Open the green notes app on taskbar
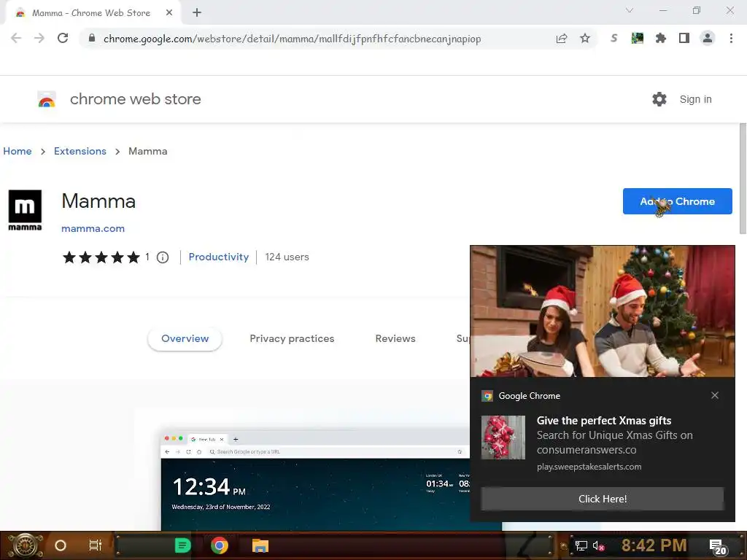The image size is (747, 560). pyautogui.click(x=182, y=545)
